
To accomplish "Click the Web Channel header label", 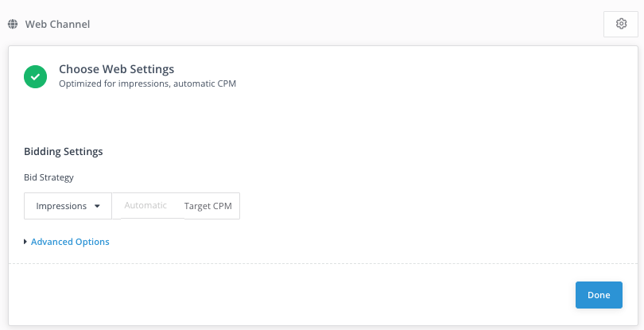I will pos(57,24).
